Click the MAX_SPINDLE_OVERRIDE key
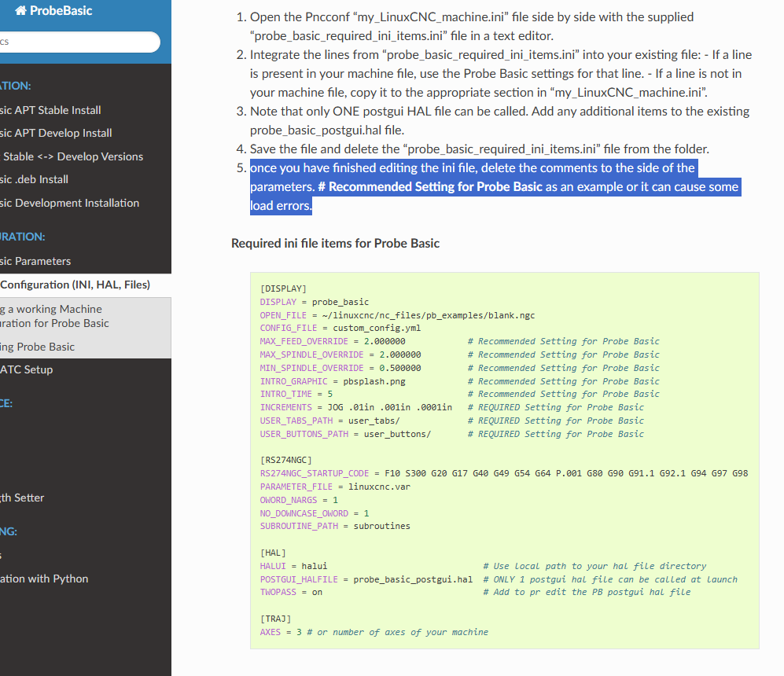Image resolution: width=784 pixels, height=676 pixels. pyautogui.click(x=311, y=355)
